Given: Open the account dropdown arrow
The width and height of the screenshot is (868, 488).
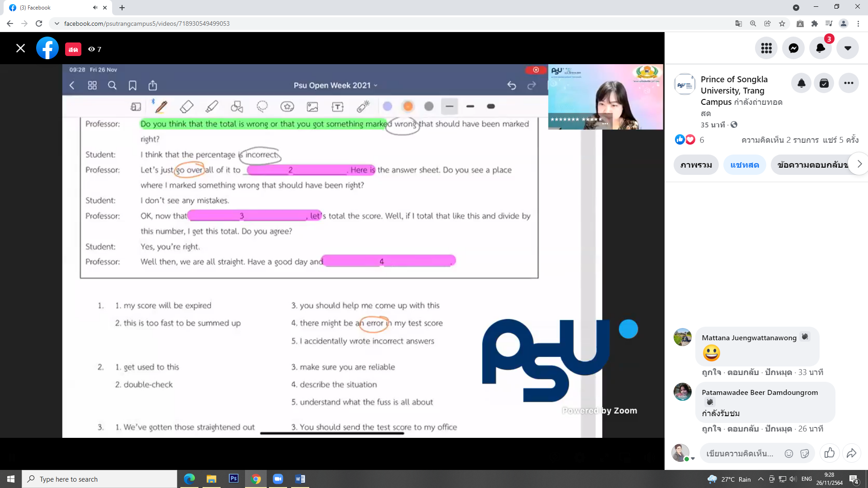Looking at the screenshot, I should tap(848, 48).
